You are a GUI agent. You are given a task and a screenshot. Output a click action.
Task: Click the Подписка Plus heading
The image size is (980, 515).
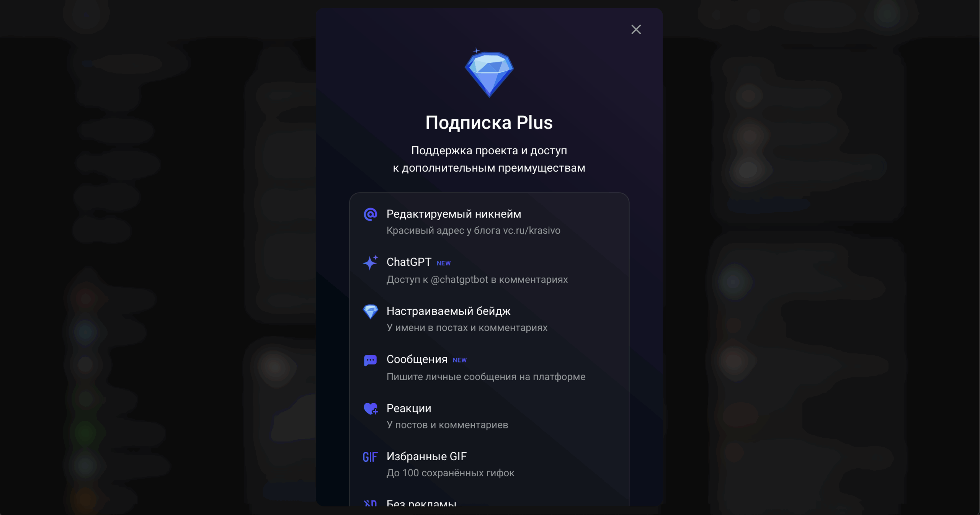point(489,123)
